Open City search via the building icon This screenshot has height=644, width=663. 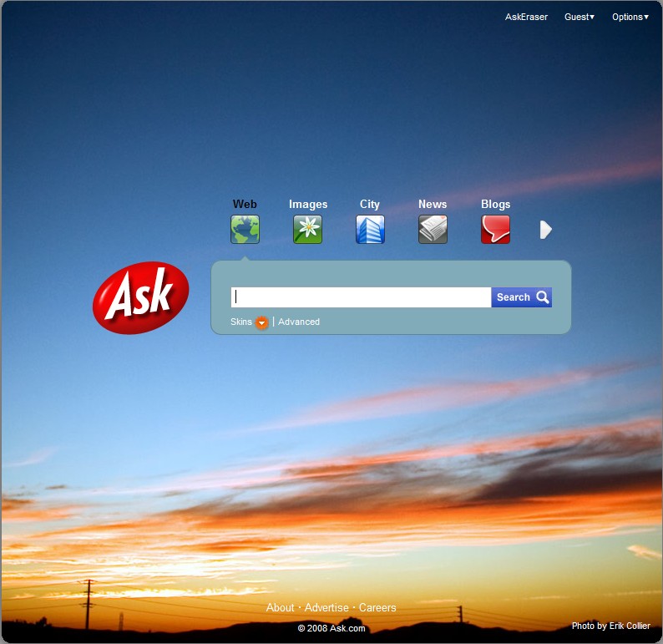370,229
